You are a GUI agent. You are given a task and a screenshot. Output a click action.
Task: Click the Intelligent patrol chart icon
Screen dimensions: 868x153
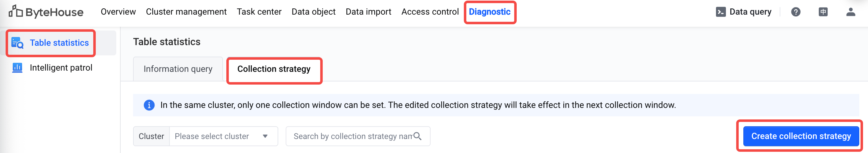click(17, 68)
